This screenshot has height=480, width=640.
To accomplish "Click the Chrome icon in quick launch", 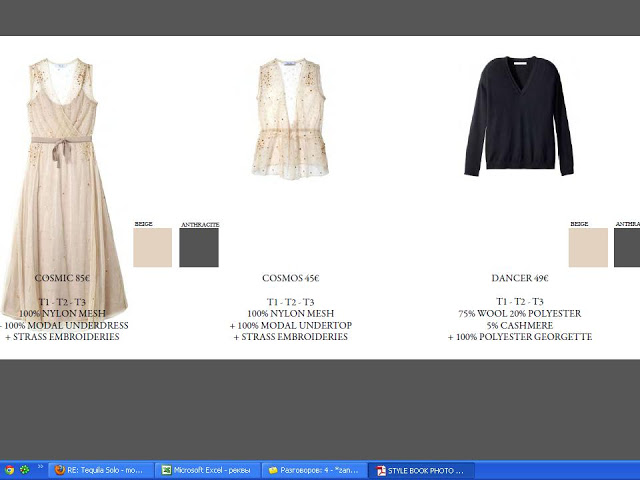I will pyautogui.click(x=9, y=469).
